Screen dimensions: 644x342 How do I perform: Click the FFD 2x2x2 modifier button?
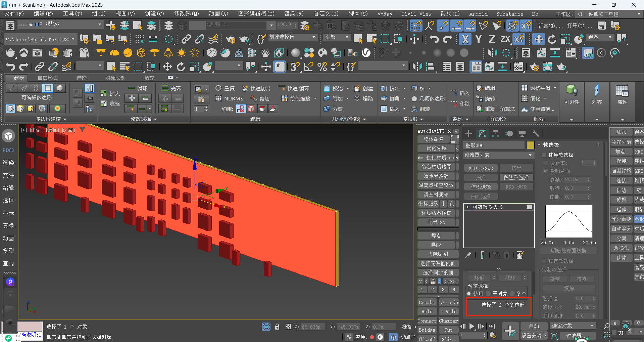point(481,168)
